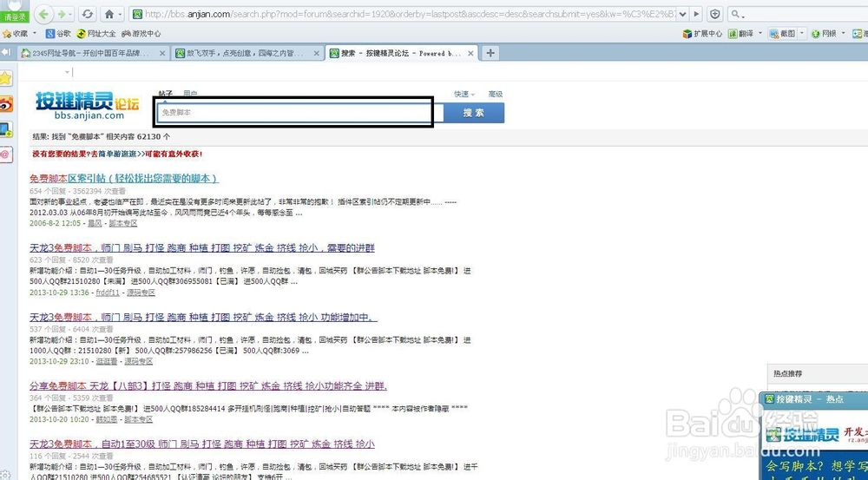Expand the 收藏 dropdown arrow

(35, 33)
